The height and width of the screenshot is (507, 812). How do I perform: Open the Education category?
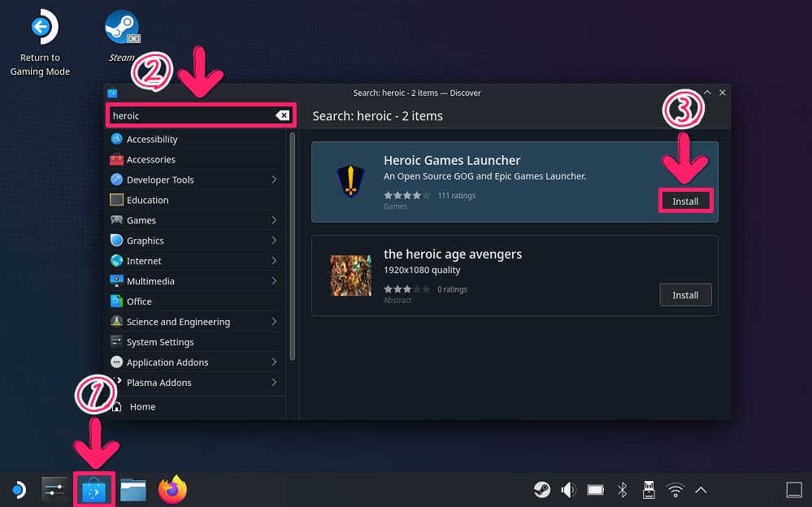click(x=196, y=199)
